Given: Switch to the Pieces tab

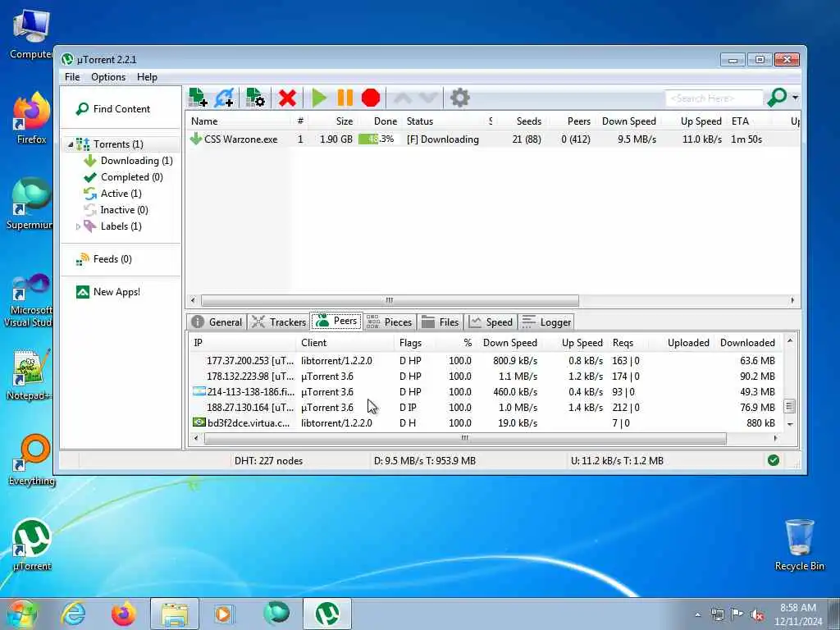Looking at the screenshot, I should tap(390, 322).
